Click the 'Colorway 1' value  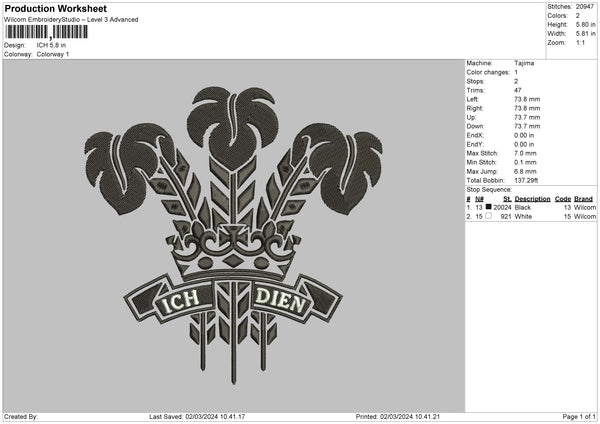coord(53,54)
